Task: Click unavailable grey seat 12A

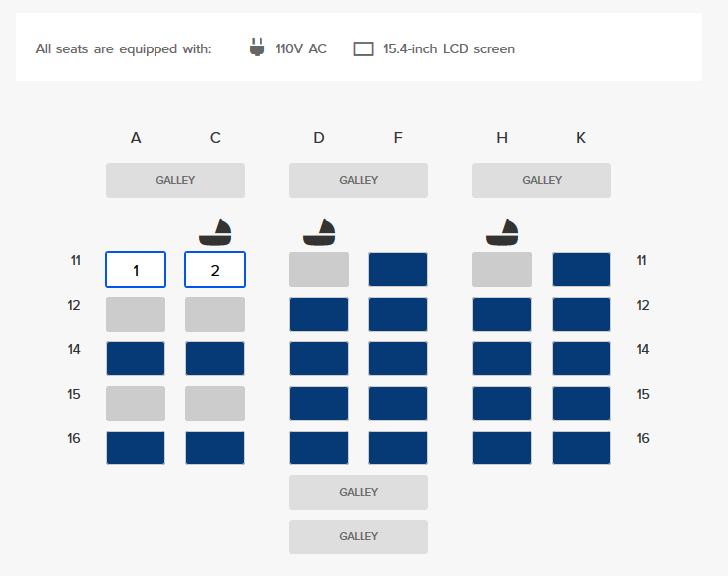Action: click(136, 315)
